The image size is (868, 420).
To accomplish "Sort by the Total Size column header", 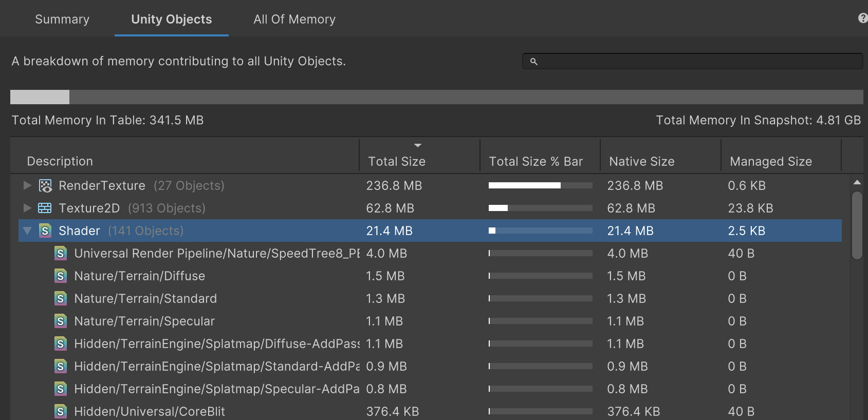I will click(397, 161).
